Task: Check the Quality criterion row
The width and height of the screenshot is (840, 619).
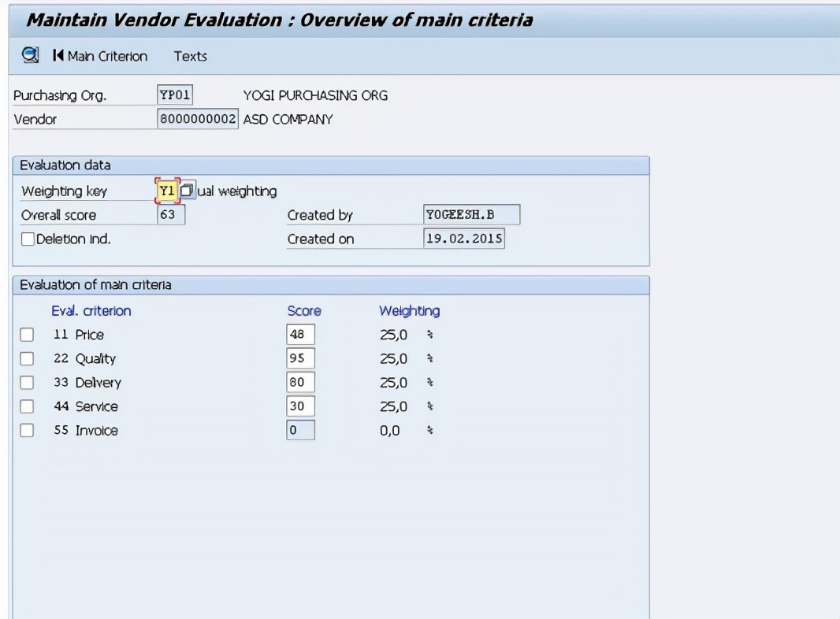Action: (x=27, y=358)
